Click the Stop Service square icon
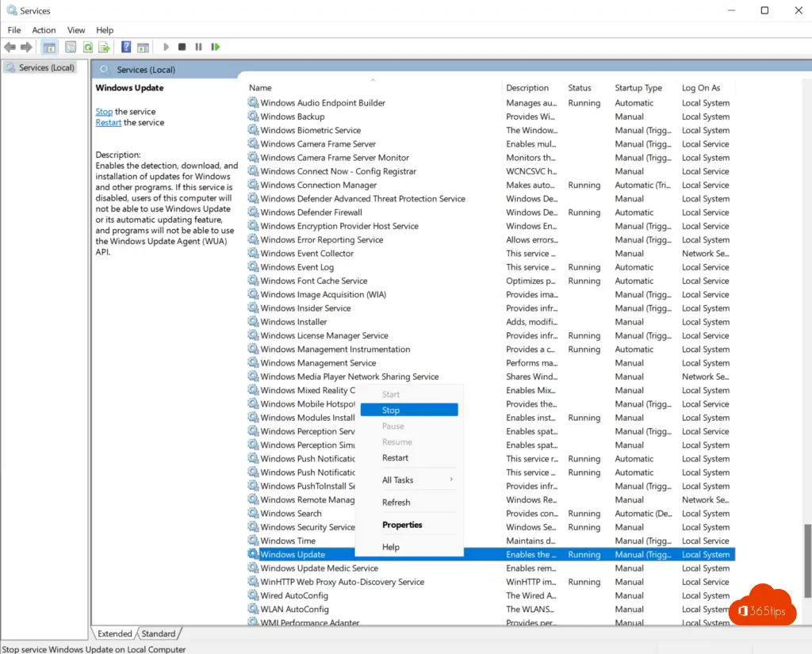The height and width of the screenshot is (654, 812). (182, 47)
